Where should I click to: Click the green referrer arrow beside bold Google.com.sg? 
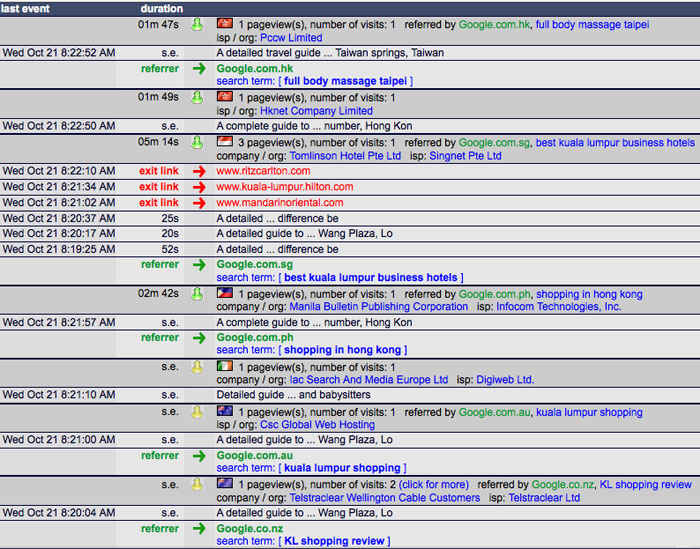pos(198,265)
